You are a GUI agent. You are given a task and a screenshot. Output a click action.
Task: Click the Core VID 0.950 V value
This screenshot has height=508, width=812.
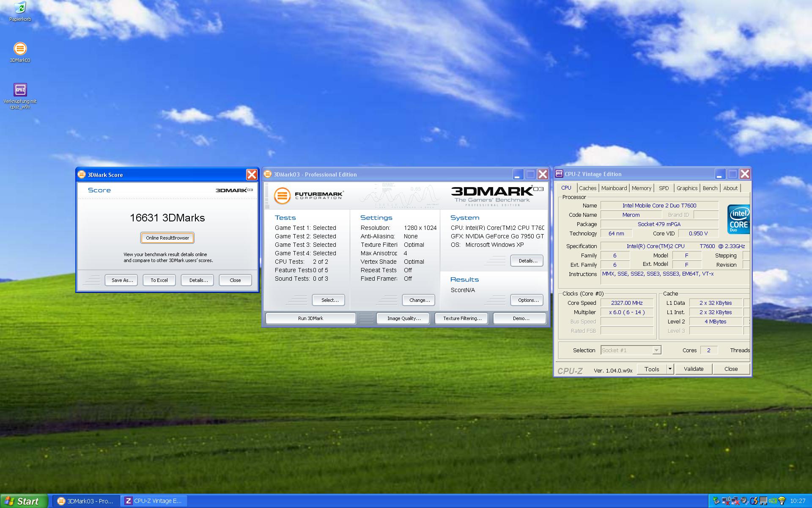tap(698, 234)
